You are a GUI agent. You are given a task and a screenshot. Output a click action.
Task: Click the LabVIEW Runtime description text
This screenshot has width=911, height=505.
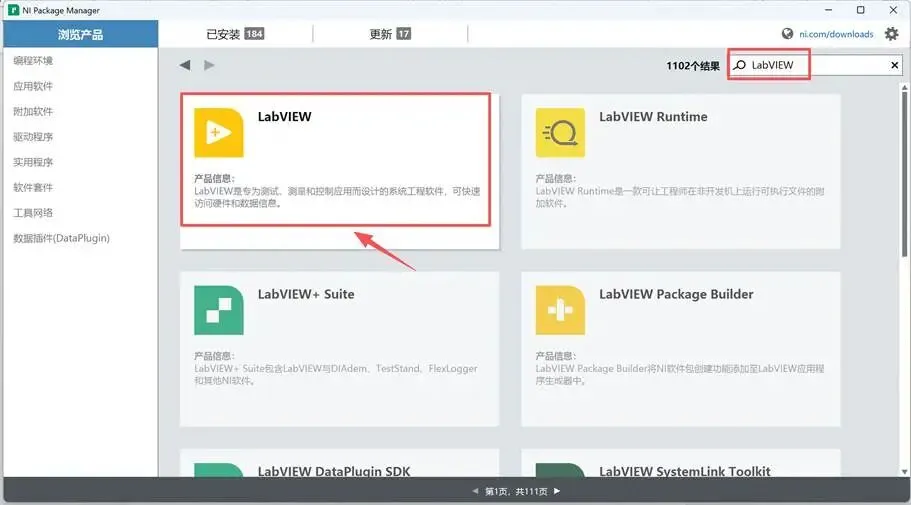click(x=680, y=197)
